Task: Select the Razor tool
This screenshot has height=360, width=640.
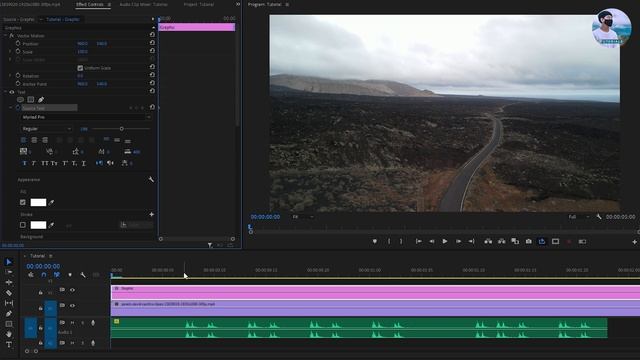Action: click(9, 293)
